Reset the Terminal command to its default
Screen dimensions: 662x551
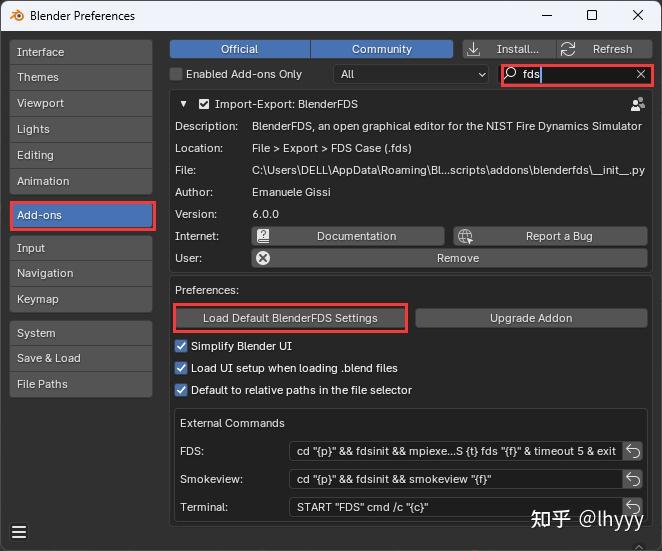point(633,507)
